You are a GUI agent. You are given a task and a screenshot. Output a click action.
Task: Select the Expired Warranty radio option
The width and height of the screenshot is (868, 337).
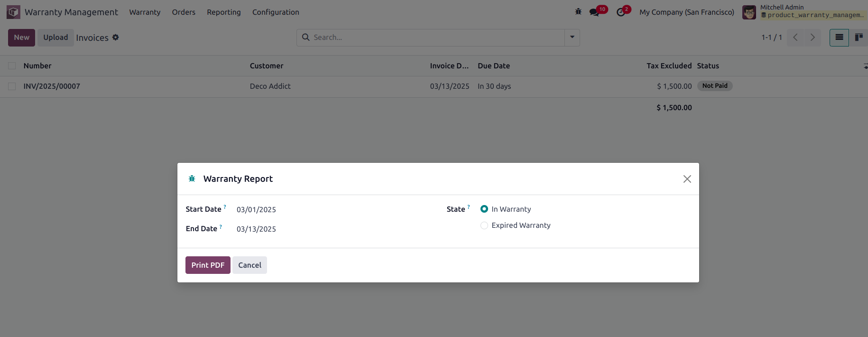(x=484, y=225)
